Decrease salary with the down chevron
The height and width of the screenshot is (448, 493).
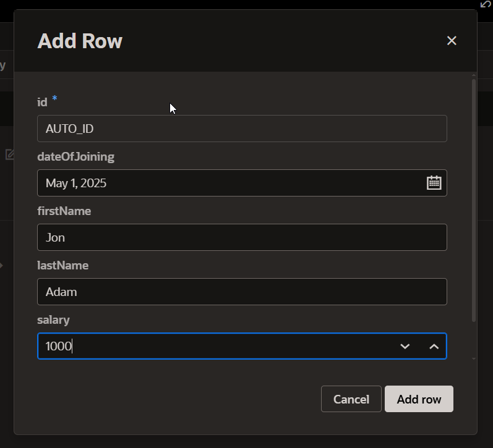(405, 346)
